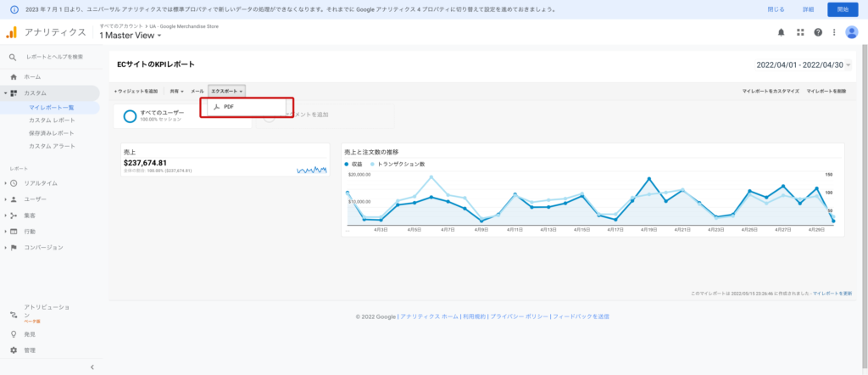Open the 1 Master View selector
The height and width of the screenshot is (375, 868).
click(x=131, y=36)
